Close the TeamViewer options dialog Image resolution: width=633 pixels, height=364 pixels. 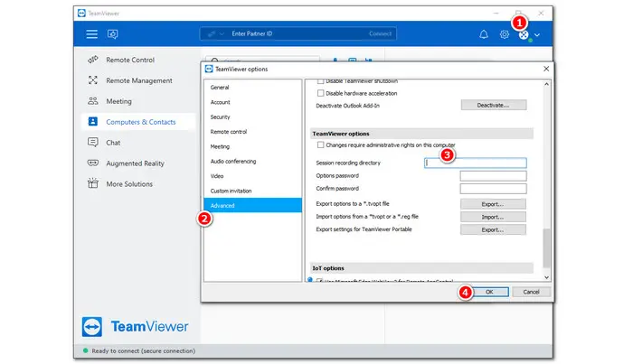[x=546, y=69]
